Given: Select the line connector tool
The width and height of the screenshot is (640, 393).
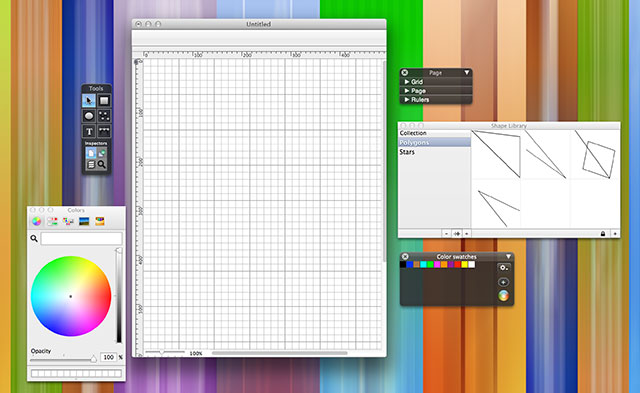Looking at the screenshot, I should click(x=104, y=131).
